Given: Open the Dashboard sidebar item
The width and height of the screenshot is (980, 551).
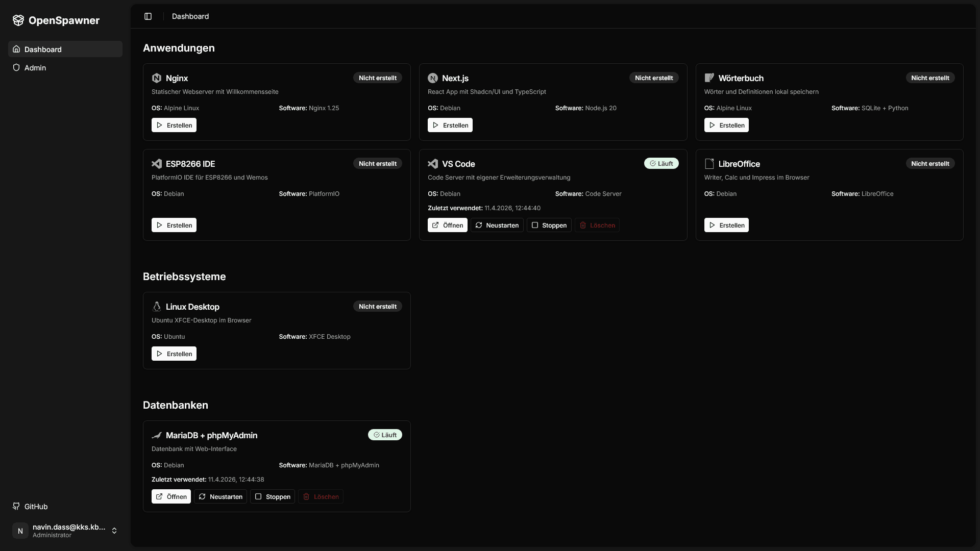Looking at the screenshot, I should (x=65, y=49).
